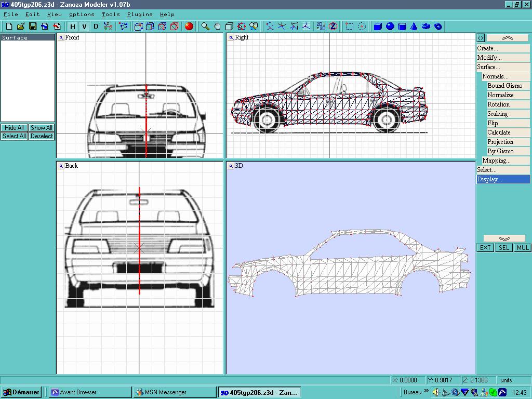Viewport: 532px width, 399px height.
Task: Click the Save file floppy disk icon
Action: 32,26
